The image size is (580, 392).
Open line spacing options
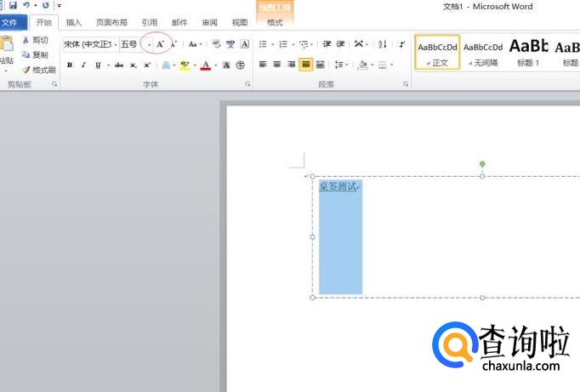pos(338,65)
